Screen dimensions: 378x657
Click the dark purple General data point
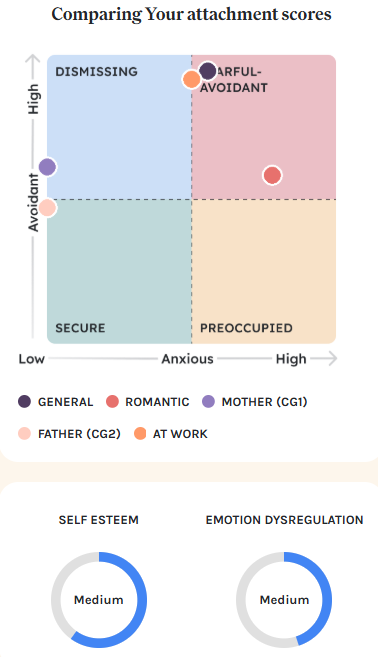[207, 71]
